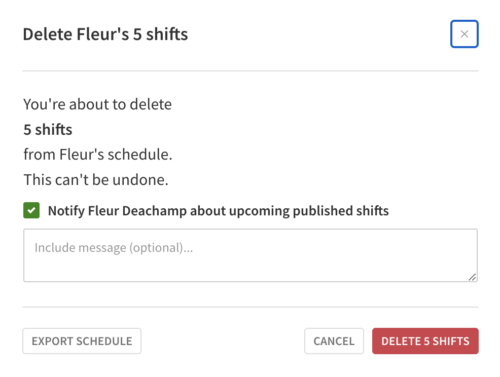This screenshot has height=377, width=500.
Task: Click the bold 5 shifts text
Action: pos(48,130)
